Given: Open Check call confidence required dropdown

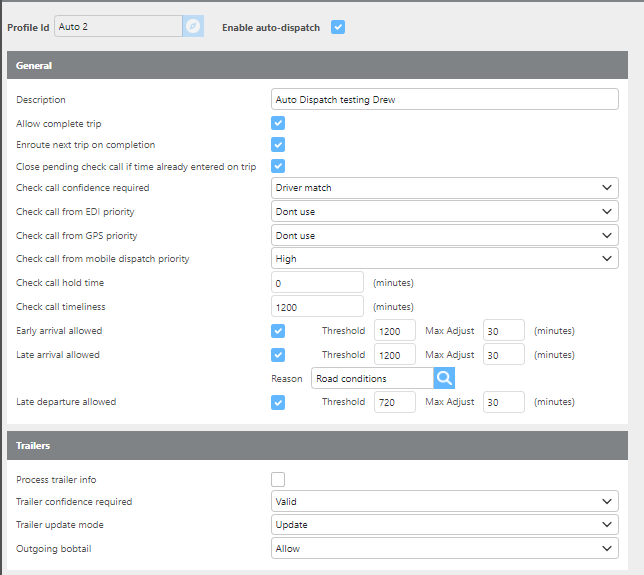Looking at the screenshot, I should [x=445, y=188].
